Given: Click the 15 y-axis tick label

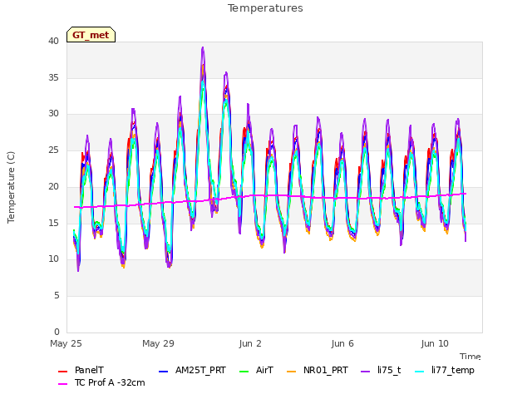Looking at the screenshot, I should click(53, 223).
